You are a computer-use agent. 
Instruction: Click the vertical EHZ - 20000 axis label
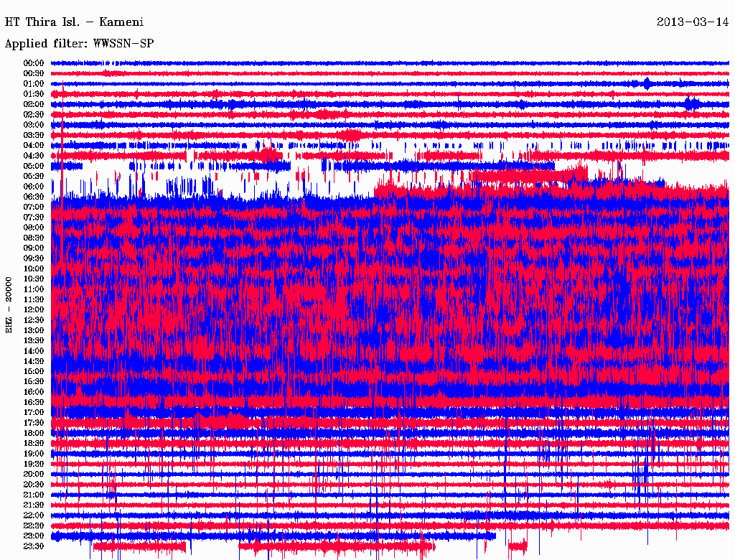(9, 304)
